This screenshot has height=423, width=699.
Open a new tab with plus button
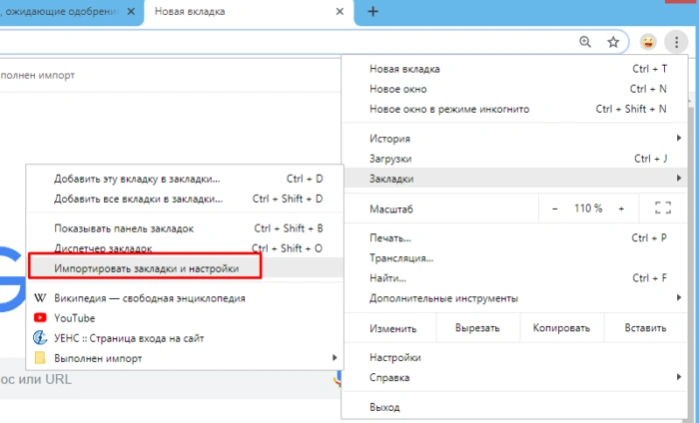(373, 12)
